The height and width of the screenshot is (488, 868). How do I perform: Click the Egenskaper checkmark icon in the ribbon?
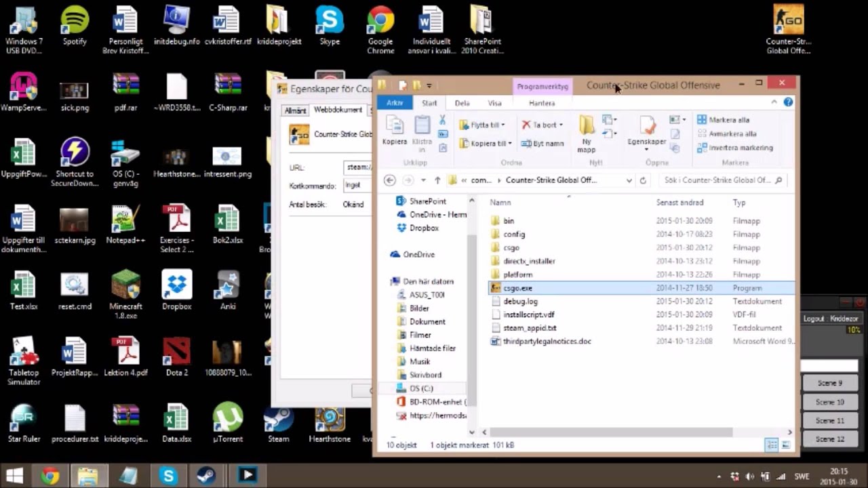coord(647,125)
